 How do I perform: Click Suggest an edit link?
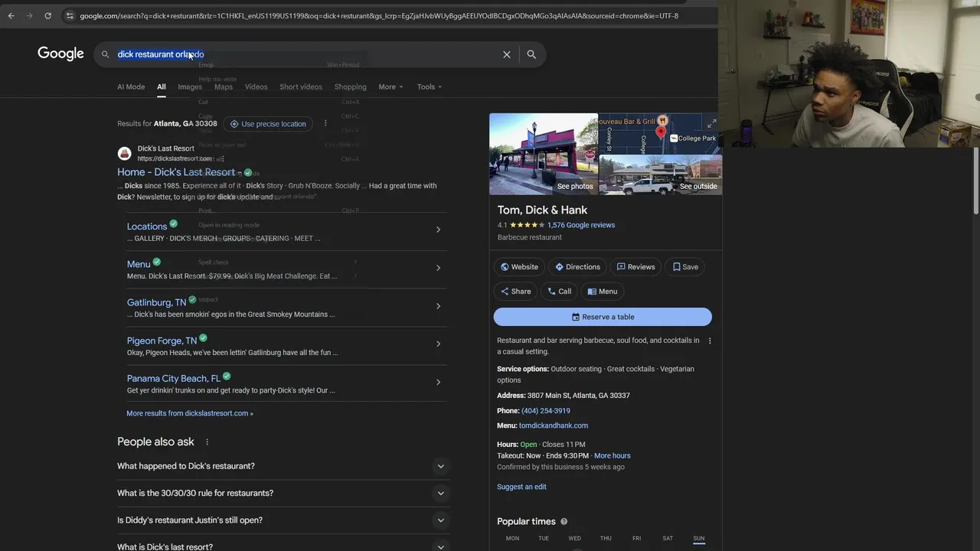(x=521, y=487)
